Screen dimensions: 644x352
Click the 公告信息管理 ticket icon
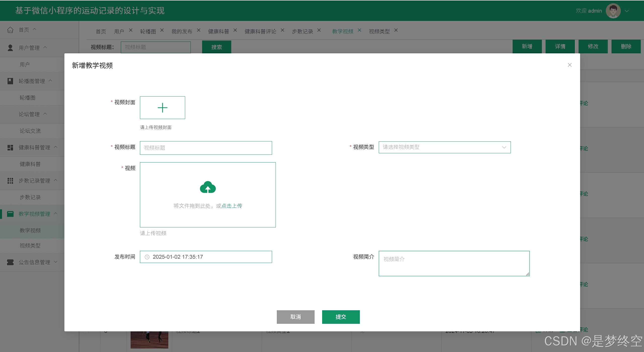[x=10, y=262]
